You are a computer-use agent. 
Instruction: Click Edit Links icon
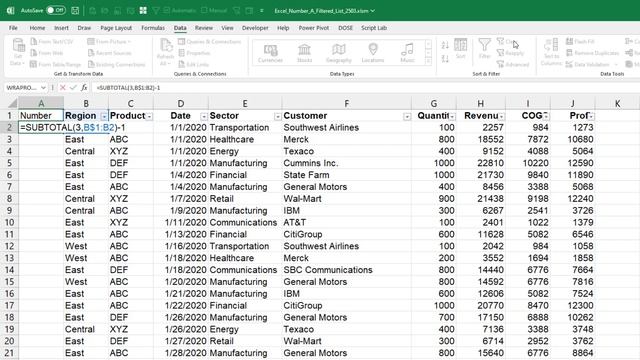182,64
